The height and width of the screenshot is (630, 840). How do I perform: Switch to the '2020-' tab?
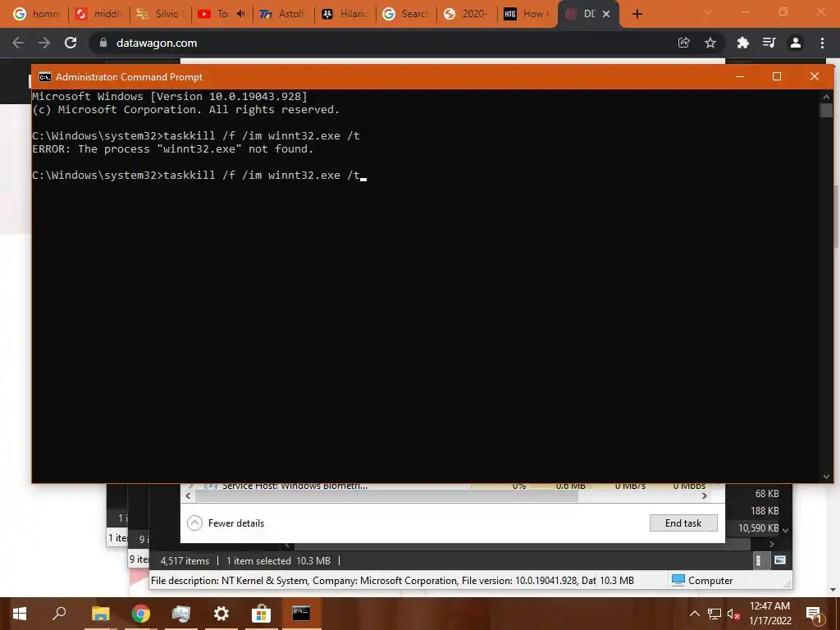(467, 14)
